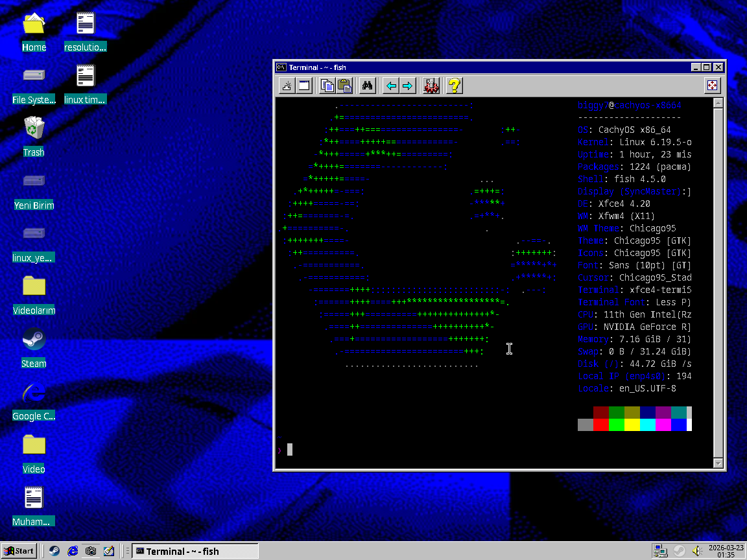Toggle fullscreen with the red arrows icon
This screenshot has height=560, width=747.
point(712,86)
